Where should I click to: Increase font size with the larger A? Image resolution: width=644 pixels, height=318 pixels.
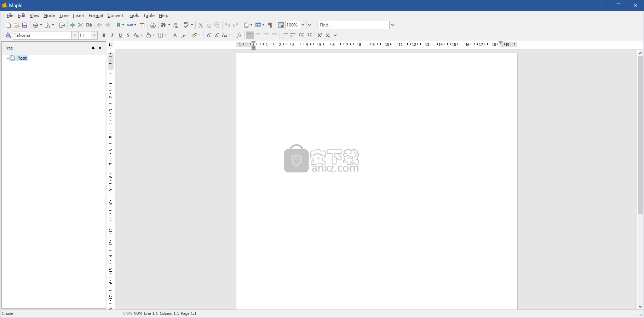pos(209,35)
